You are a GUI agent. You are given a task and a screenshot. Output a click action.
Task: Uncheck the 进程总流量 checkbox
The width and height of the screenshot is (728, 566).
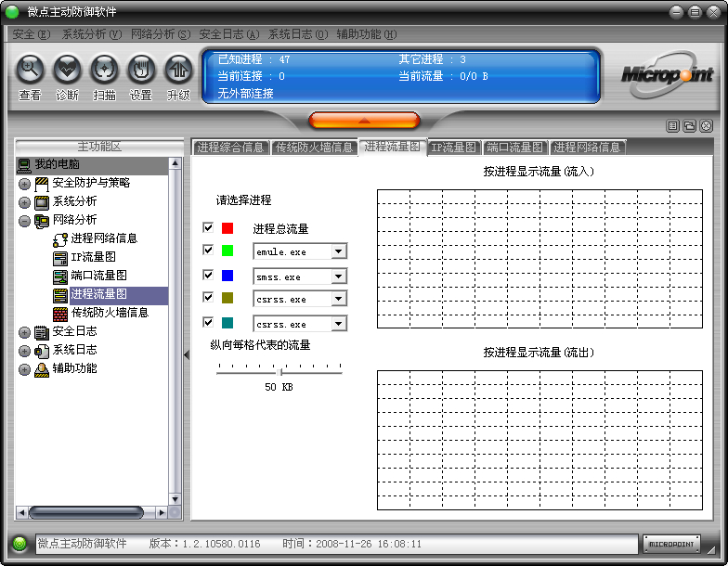208,227
